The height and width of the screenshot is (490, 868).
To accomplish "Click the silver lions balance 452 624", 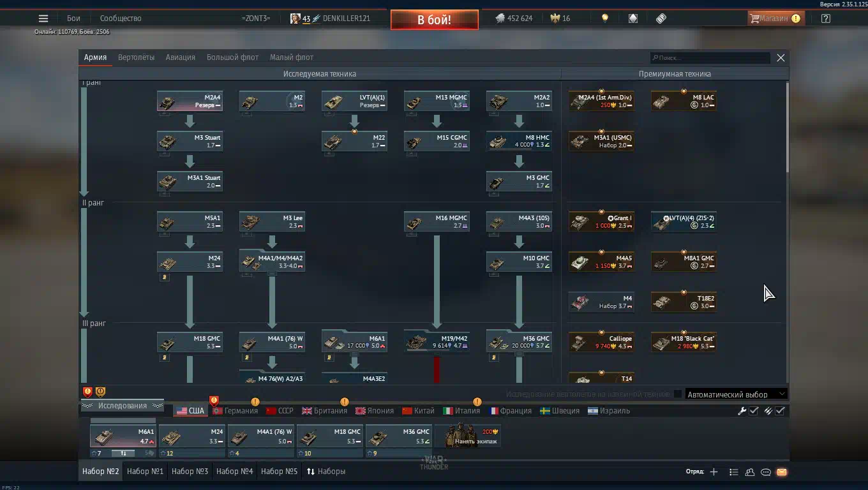I will coord(514,19).
